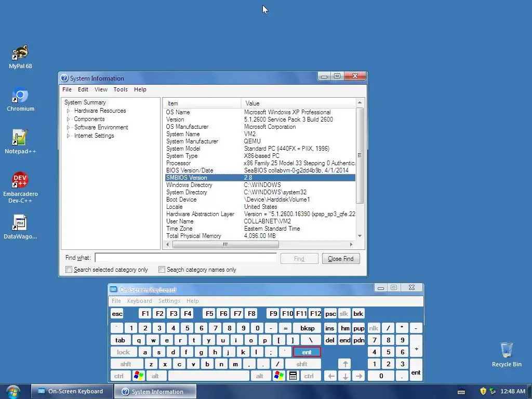This screenshot has width=532, height=399.
Task: Click the details list scroll-down arrow
Action: pos(360,236)
